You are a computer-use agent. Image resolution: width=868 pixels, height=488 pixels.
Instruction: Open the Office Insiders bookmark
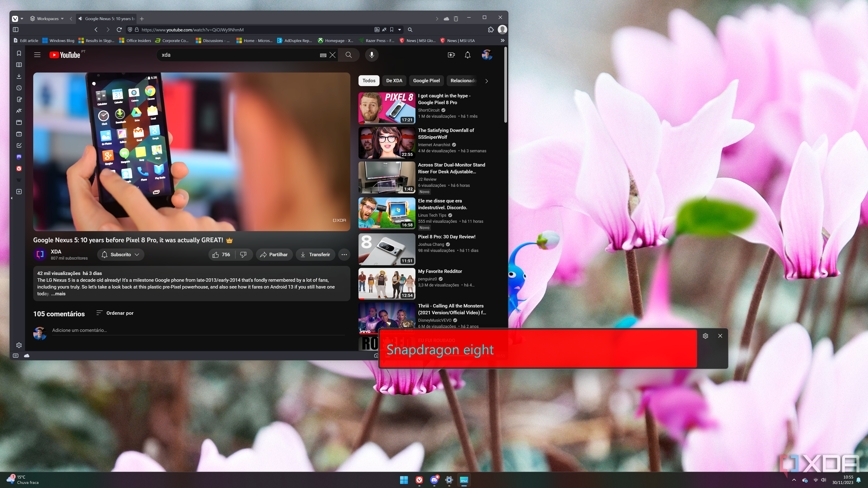click(x=135, y=40)
